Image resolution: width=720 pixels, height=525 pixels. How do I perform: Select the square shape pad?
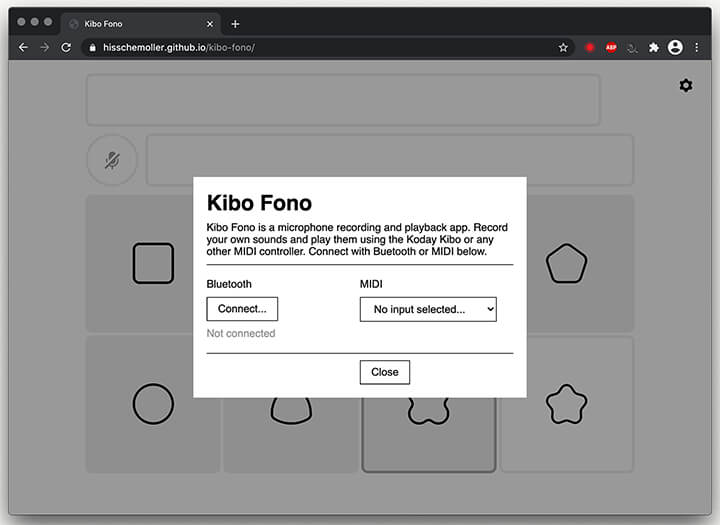153,263
